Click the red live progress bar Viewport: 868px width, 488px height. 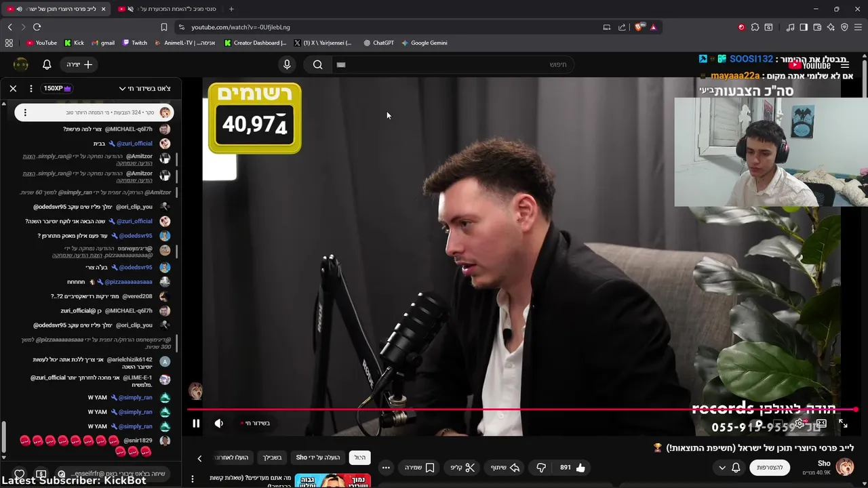point(522,409)
